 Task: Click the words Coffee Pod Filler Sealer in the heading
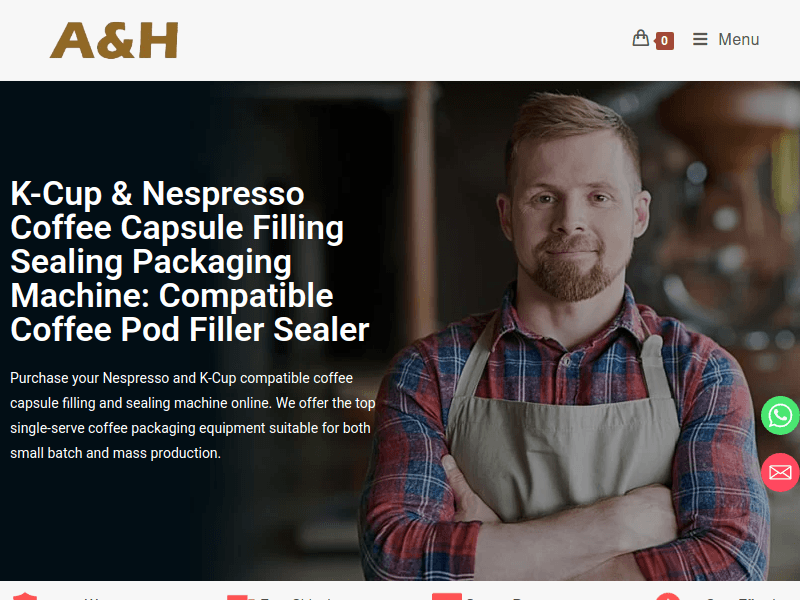click(x=189, y=330)
